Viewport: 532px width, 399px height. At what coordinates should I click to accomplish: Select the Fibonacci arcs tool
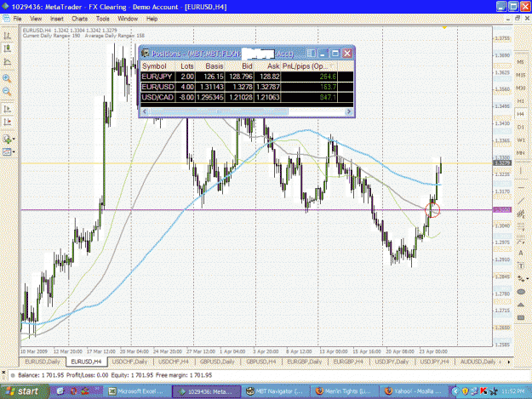point(520,242)
